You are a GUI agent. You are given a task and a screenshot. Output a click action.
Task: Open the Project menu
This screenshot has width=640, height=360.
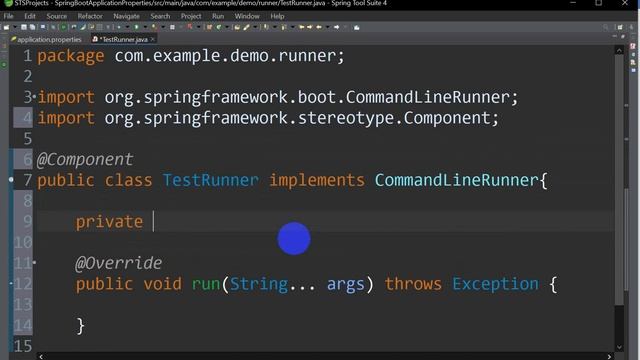pyautogui.click(x=191, y=16)
